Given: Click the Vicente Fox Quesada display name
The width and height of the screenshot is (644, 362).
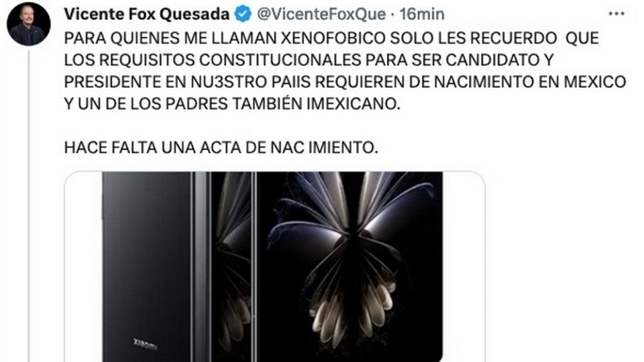Looking at the screenshot, I should 147,14.
